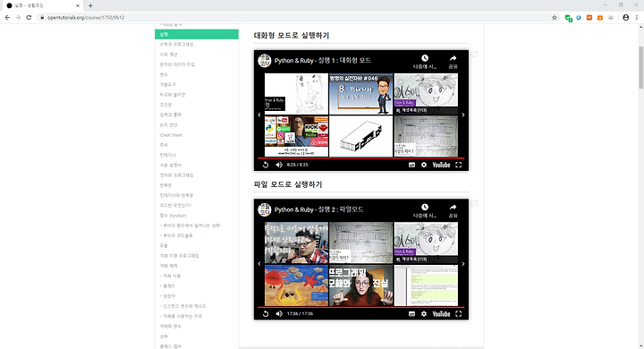Open the 코드란 무엇인가? sidebar lesson
This screenshot has height=349, width=644.
(x=176, y=206)
